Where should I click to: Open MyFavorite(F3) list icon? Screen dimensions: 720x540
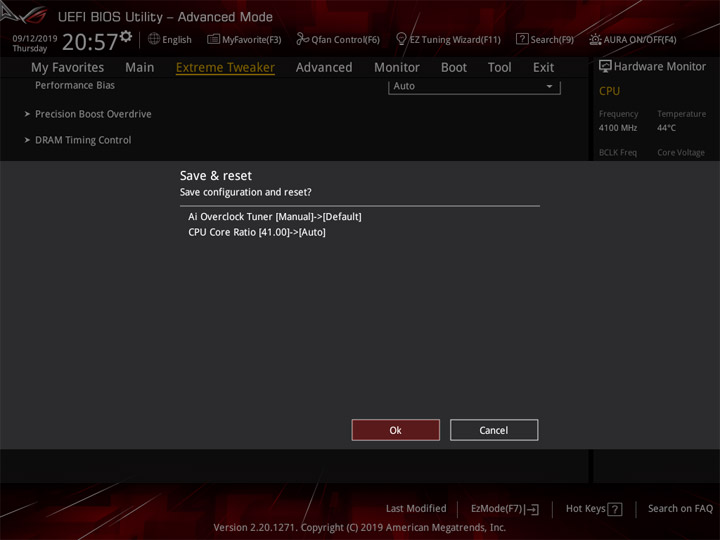(213, 39)
